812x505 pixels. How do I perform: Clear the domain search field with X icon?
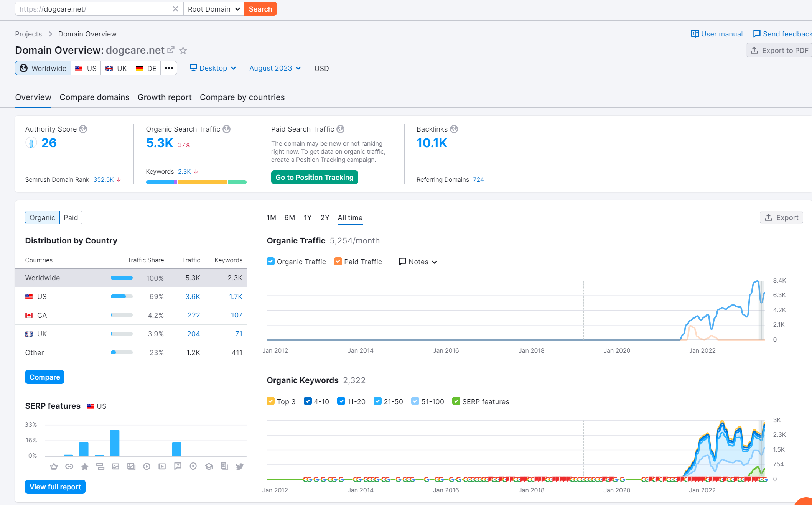tap(175, 9)
